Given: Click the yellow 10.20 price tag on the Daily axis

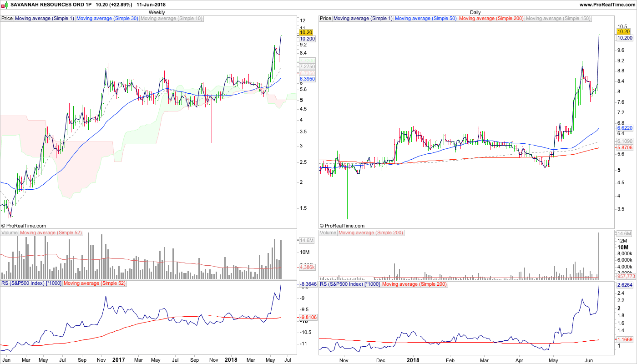Looking at the screenshot, I should (623, 31).
